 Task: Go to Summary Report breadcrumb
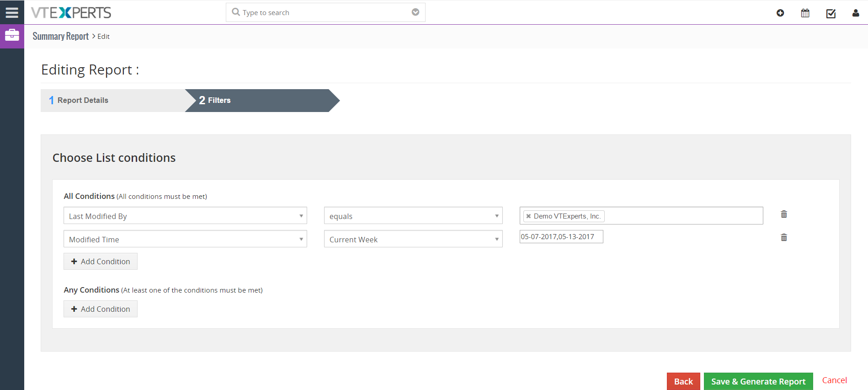tap(61, 36)
